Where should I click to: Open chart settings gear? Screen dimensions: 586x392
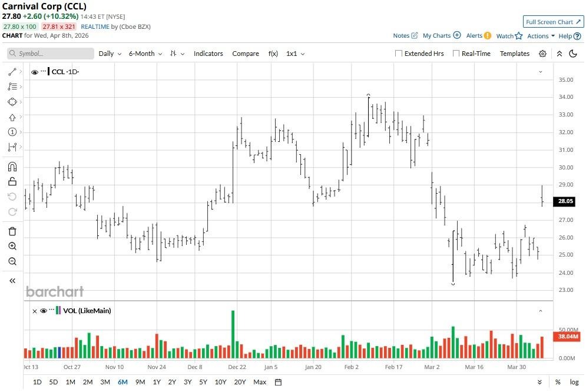click(542, 54)
